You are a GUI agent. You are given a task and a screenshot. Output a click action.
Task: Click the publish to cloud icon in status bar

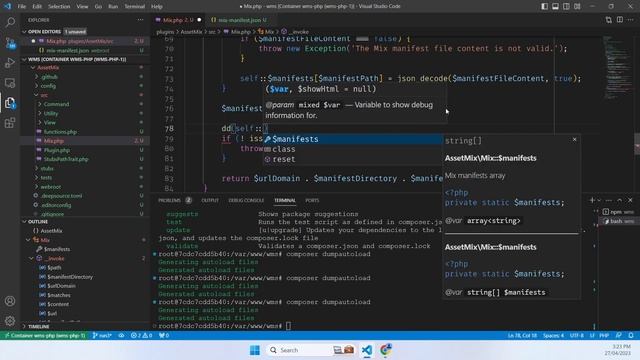click(121, 336)
